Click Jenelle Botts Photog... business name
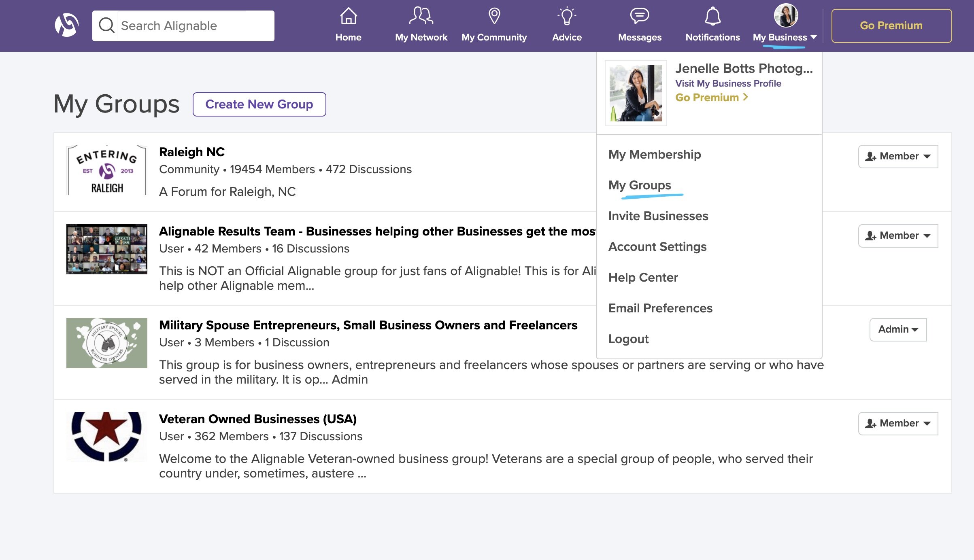 (744, 68)
